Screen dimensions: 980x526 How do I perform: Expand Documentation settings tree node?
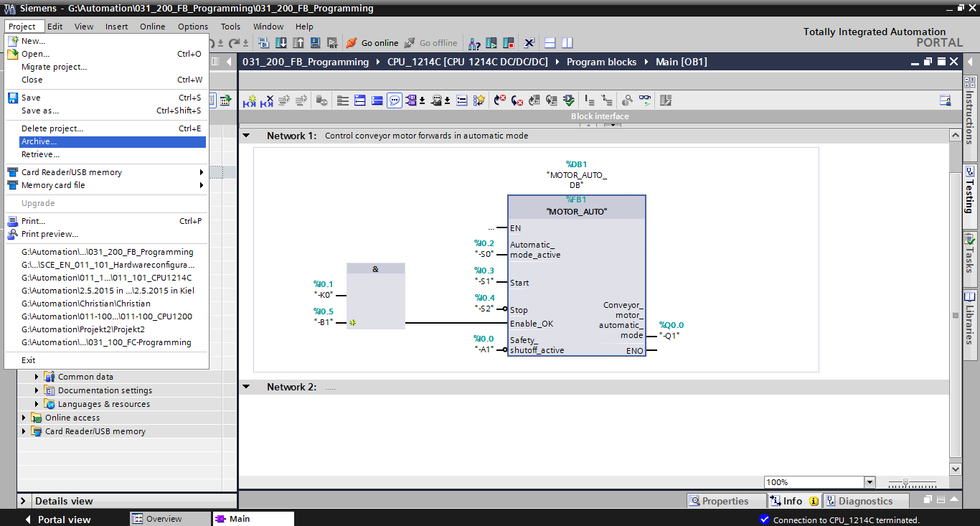[x=37, y=390]
